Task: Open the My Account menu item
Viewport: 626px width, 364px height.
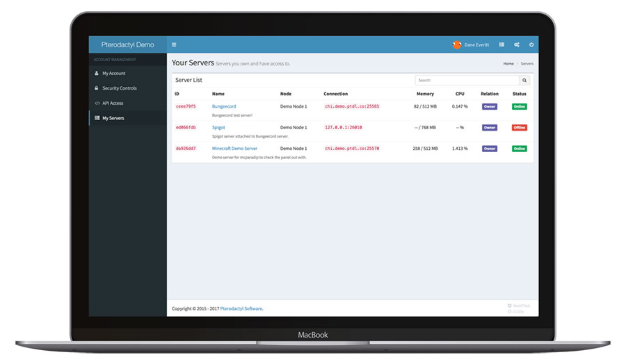Action: click(114, 74)
